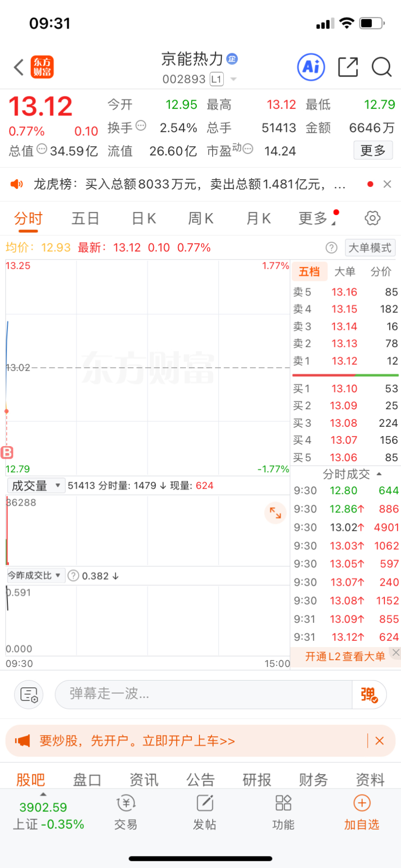Open the 功能 grid icon

283,803
